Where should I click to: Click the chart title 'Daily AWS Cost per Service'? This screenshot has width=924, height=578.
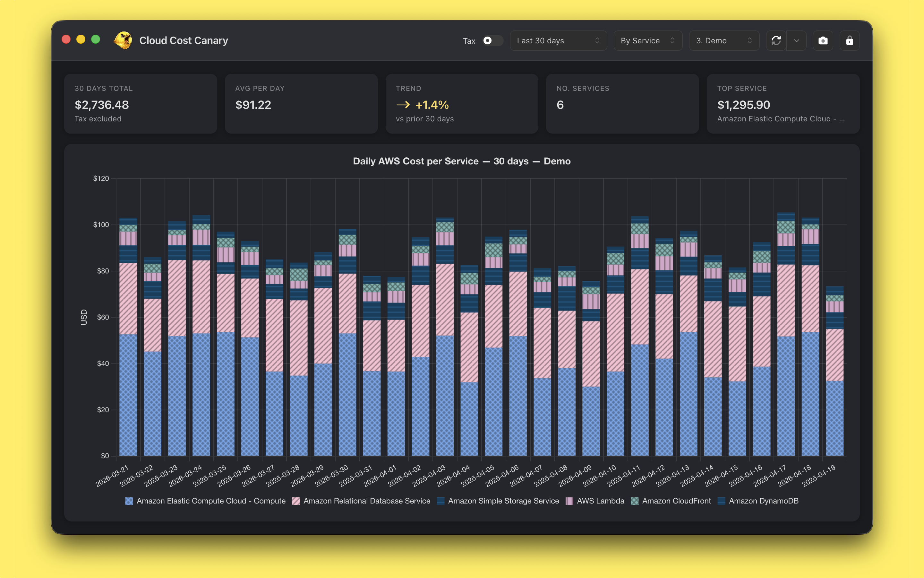[x=415, y=161]
